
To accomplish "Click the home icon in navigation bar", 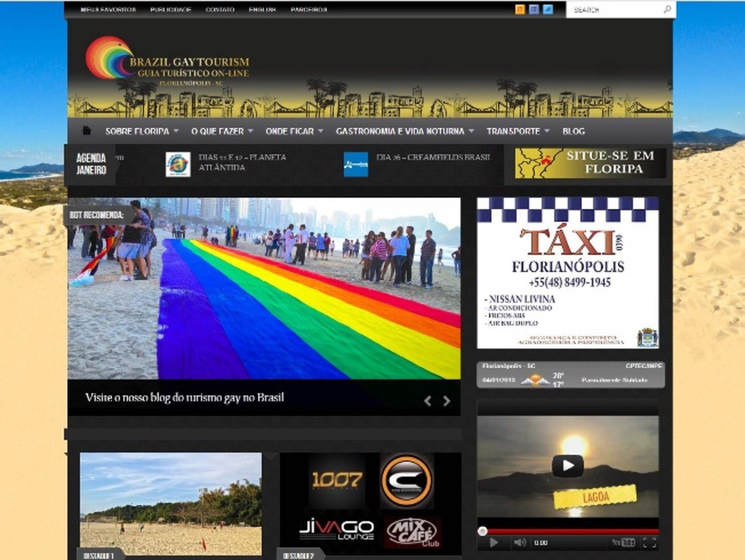I will [87, 131].
